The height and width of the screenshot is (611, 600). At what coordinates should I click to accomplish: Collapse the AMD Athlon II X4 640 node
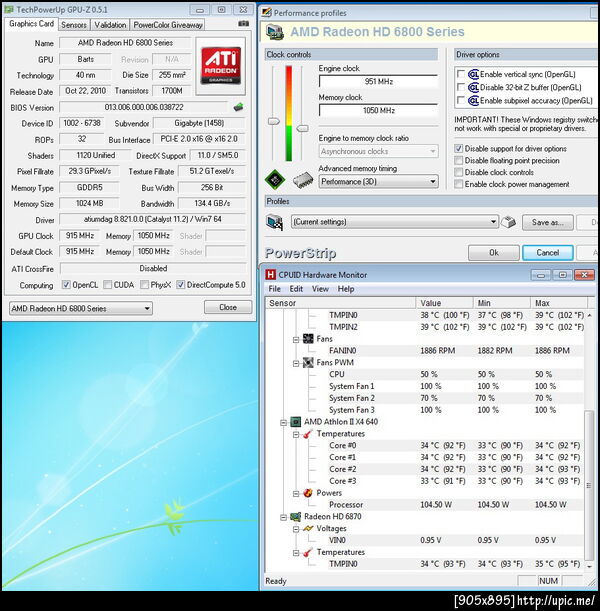[x=284, y=422]
